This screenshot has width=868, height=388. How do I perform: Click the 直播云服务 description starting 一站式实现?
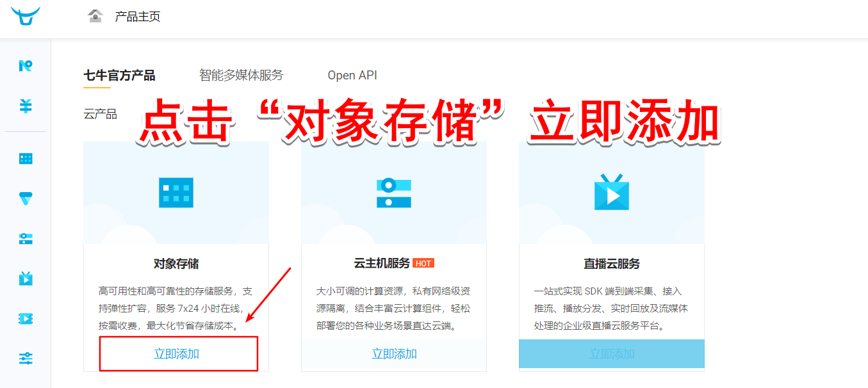611,309
